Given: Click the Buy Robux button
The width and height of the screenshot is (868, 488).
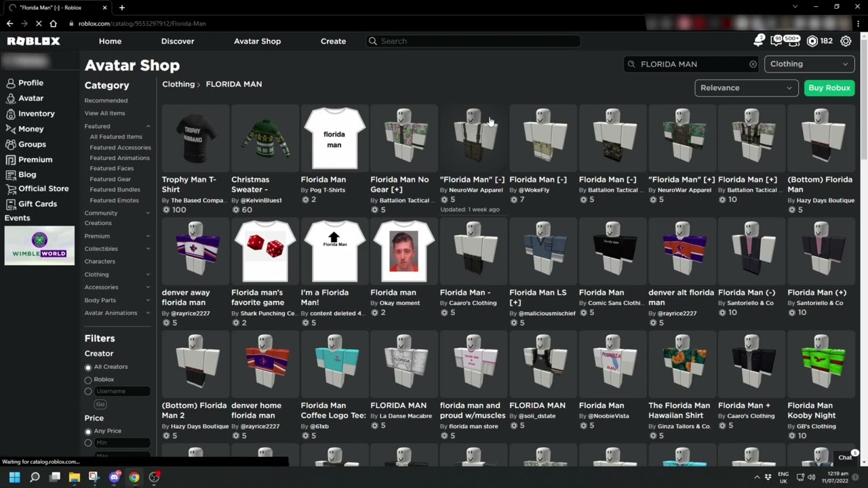Looking at the screenshot, I should pyautogui.click(x=829, y=88).
